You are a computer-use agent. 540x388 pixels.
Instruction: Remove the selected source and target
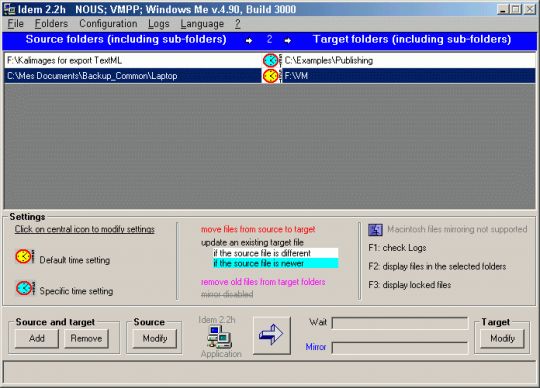point(86,338)
